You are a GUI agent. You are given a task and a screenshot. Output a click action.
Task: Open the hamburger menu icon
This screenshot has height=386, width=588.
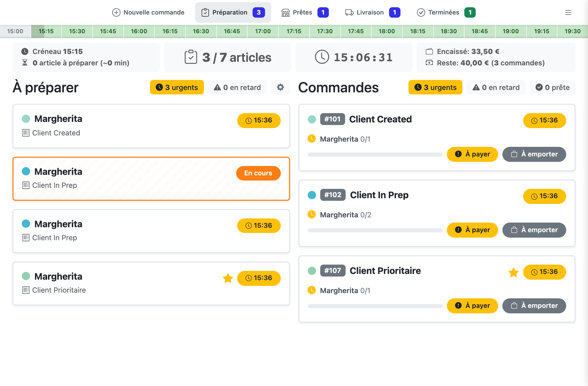point(568,12)
